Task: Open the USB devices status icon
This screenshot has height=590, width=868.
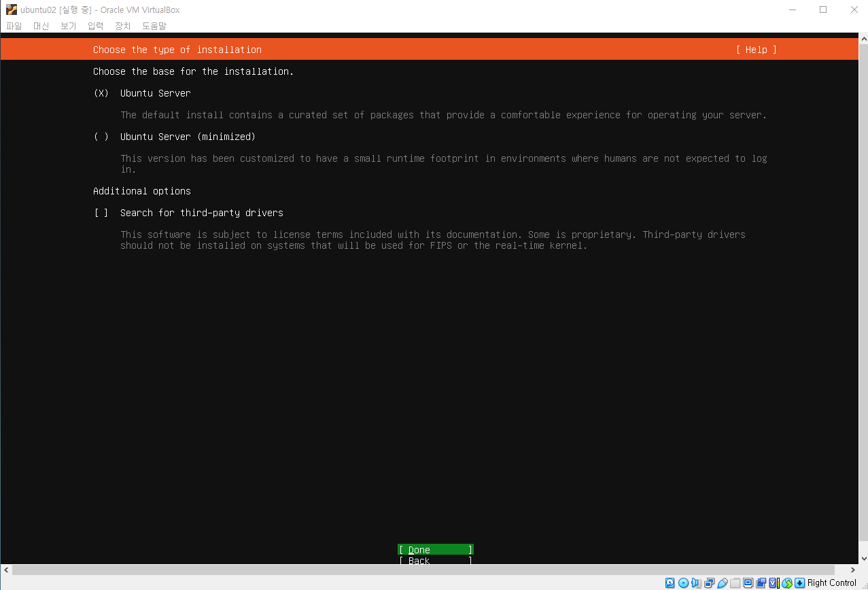Action: click(722, 583)
